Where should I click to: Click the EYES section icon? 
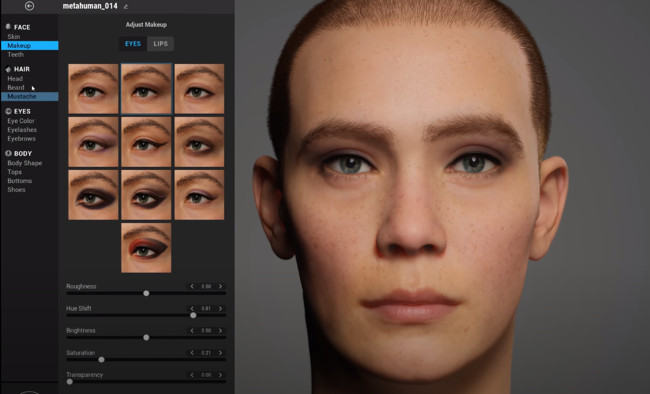coord(8,111)
